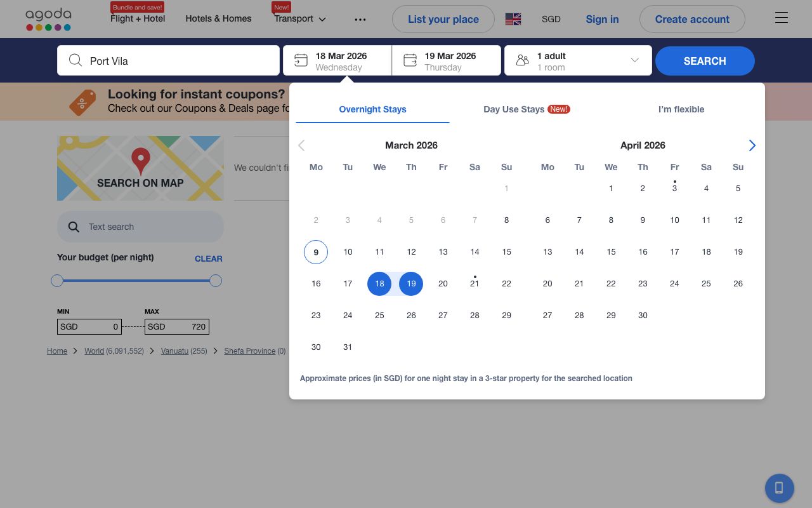This screenshot has height=508, width=812.
Task: Expand the Transport dropdown menu
Action: pos(300,19)
